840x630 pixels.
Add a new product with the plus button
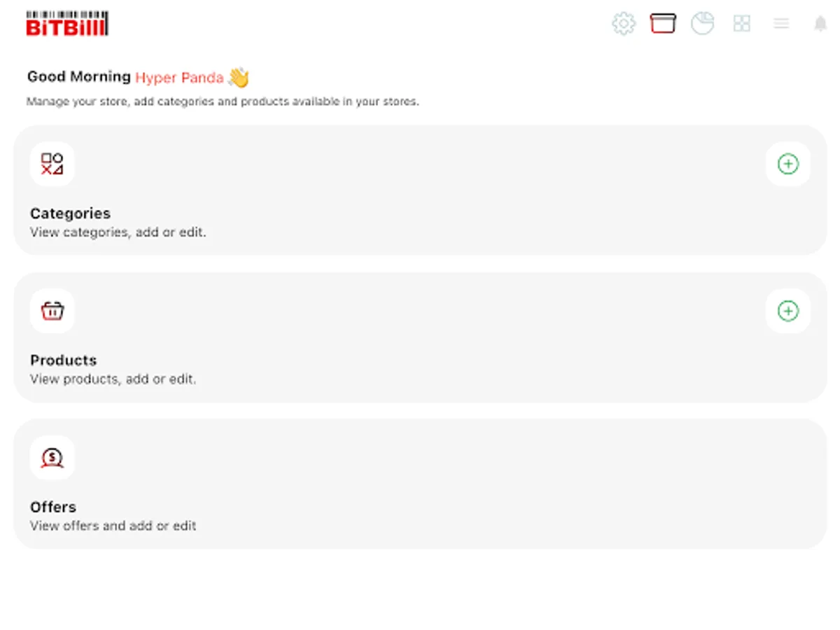coord(787,311)
